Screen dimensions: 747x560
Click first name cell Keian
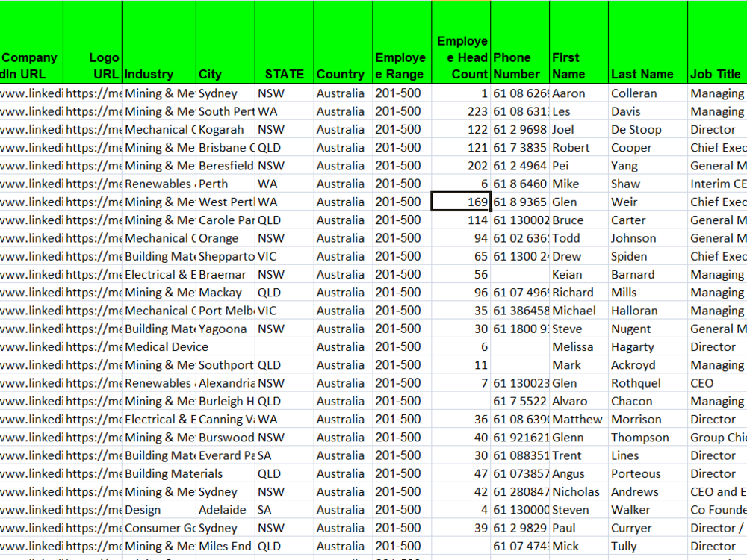click(x=579, y=274)
